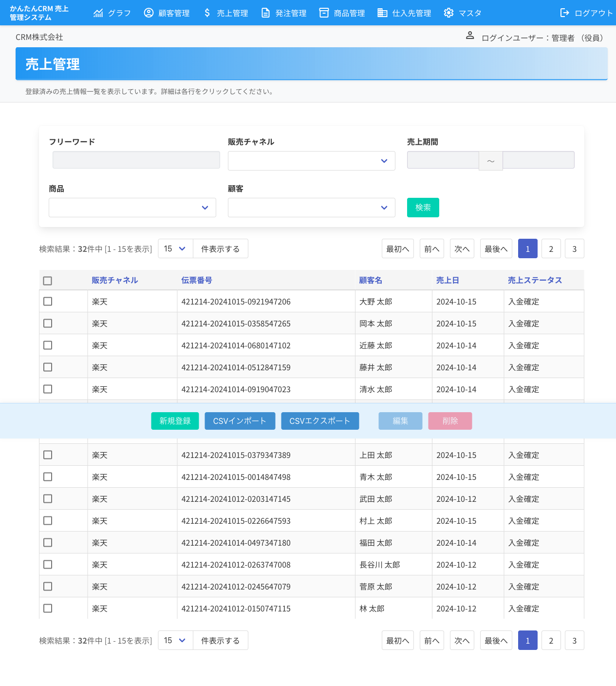Check the row for 大野 太郎
The image size is (616, 686).
tap(47, 301)
